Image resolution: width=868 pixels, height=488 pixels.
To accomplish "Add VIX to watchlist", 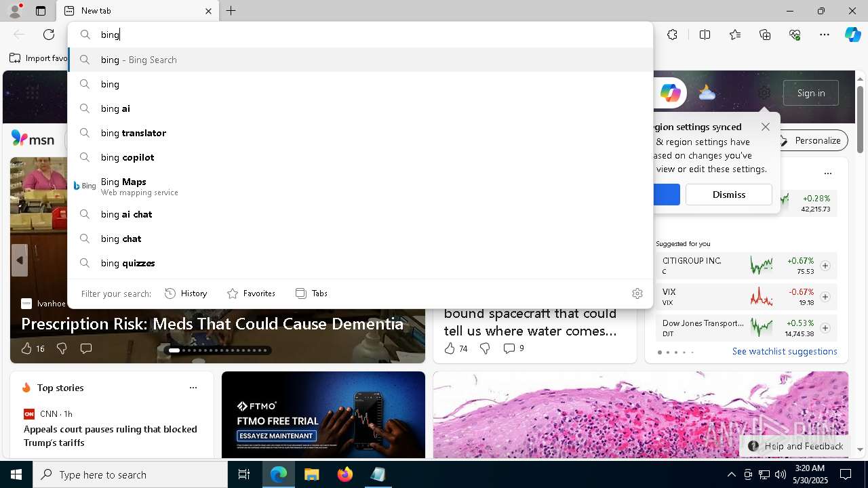I will point(825,297).
